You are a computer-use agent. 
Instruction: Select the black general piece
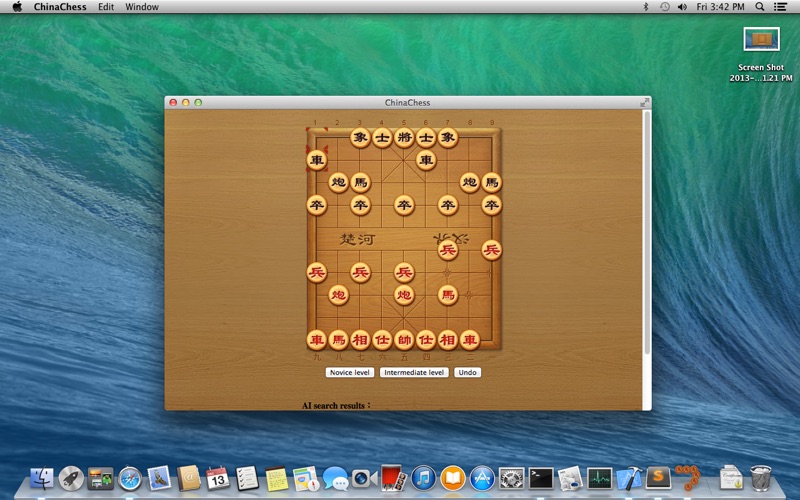[404, 138]
